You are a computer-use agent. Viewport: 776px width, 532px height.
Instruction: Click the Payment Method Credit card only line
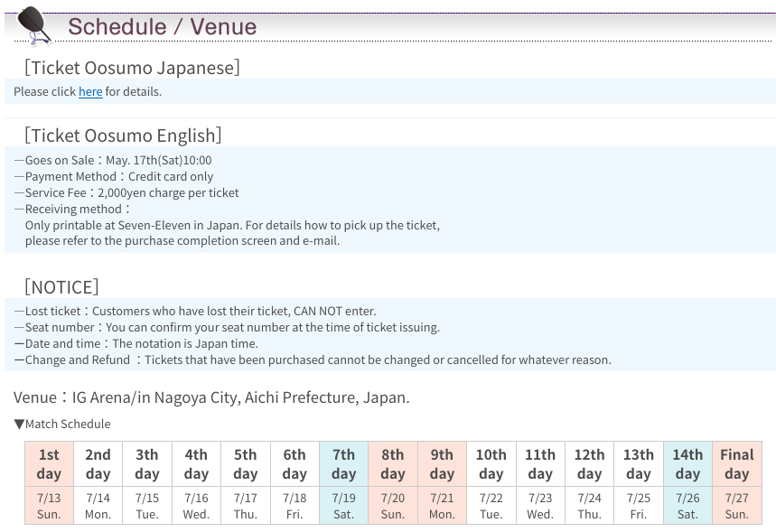(114, 177)
